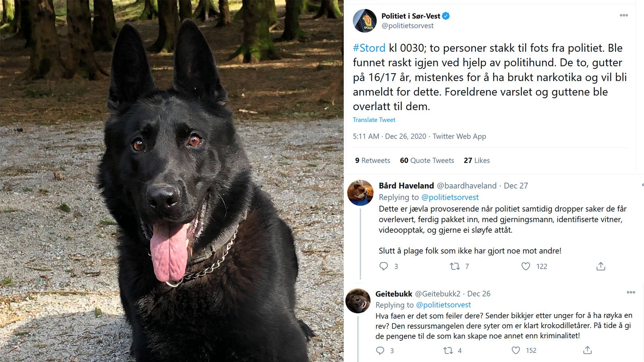This screenshot has height=362, width=644.
Task: Reply to Geitebukk's comment
Action: coord(380,350)
